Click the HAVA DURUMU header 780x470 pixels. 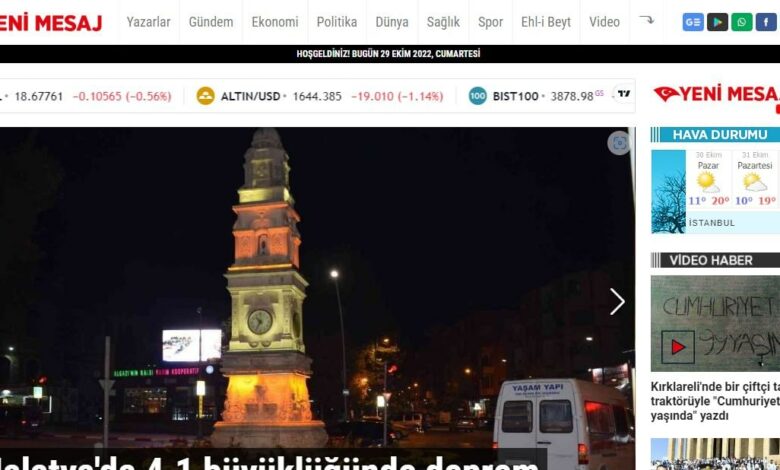point(715,135)
